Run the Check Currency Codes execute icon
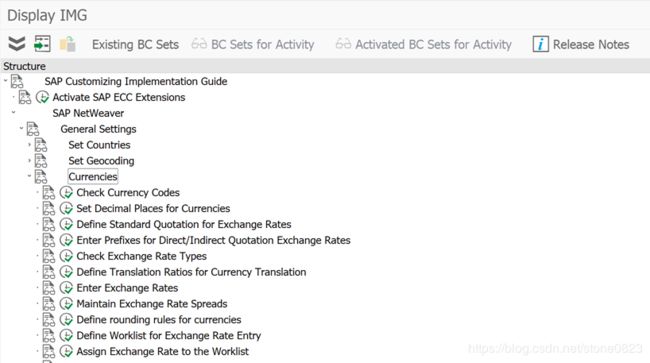The image size is (650, 363). tap(66, 193)
